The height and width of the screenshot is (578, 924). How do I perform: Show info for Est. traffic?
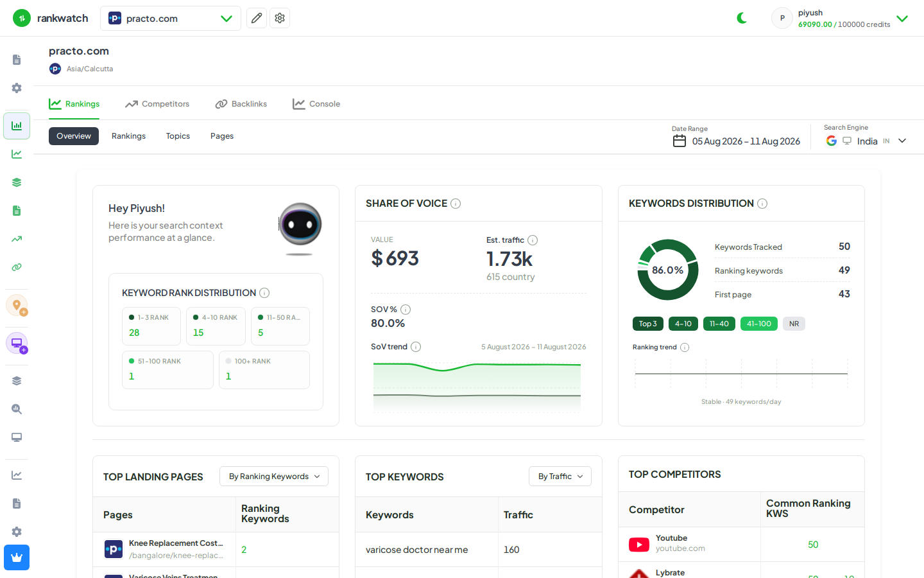533,240
